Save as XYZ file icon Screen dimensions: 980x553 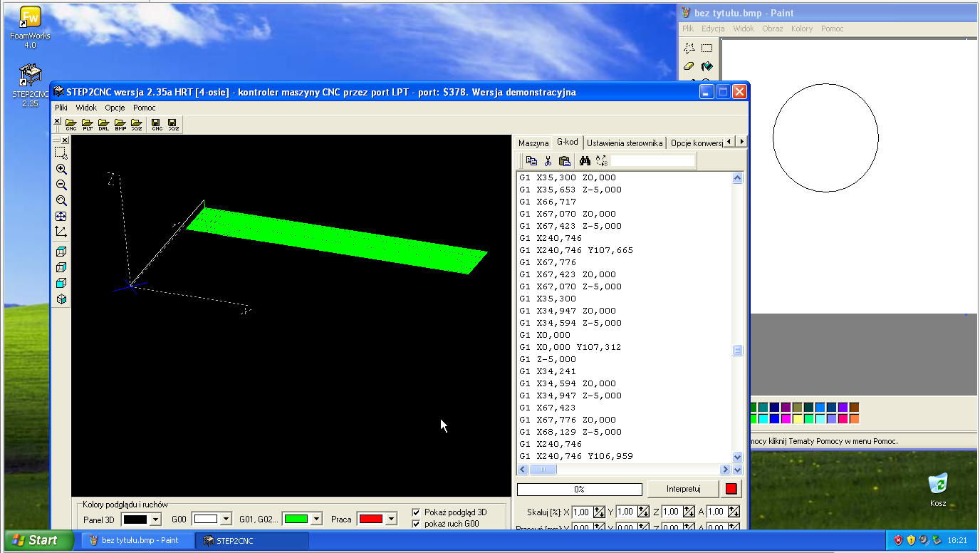pos(173,125)
